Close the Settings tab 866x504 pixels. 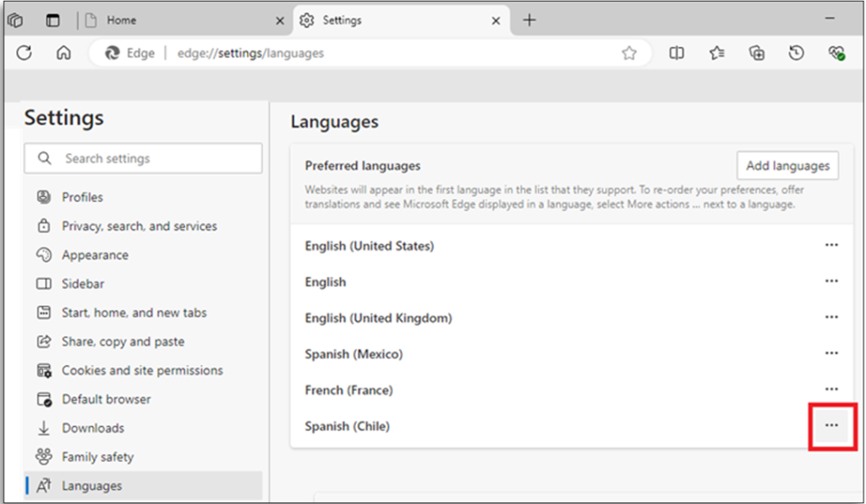[496, 20]
